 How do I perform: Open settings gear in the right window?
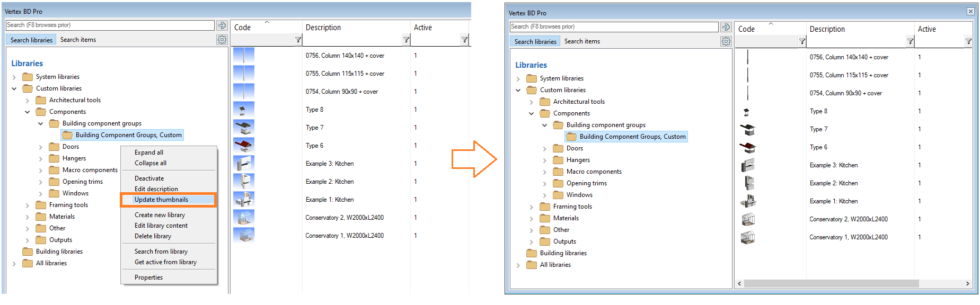pyautogui.click(x=726, y=41)
